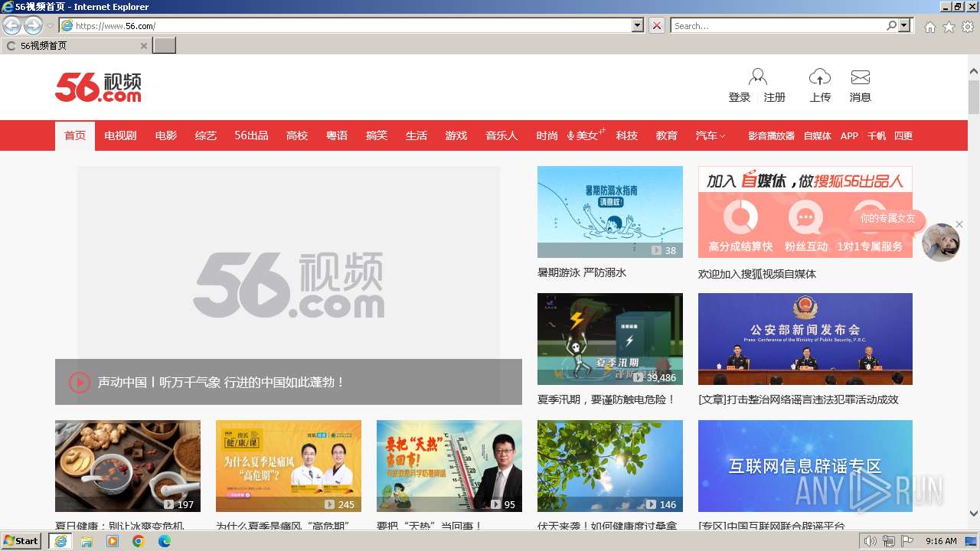This screenshot has width=980, height=551.
Task: Click the 登录 user profile icon
Action: coord(757,77)
